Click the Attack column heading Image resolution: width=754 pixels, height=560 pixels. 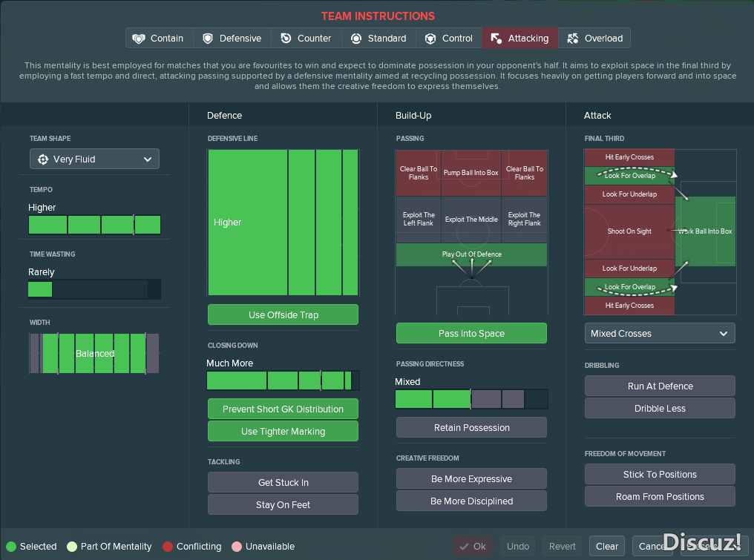pos(597,116)
